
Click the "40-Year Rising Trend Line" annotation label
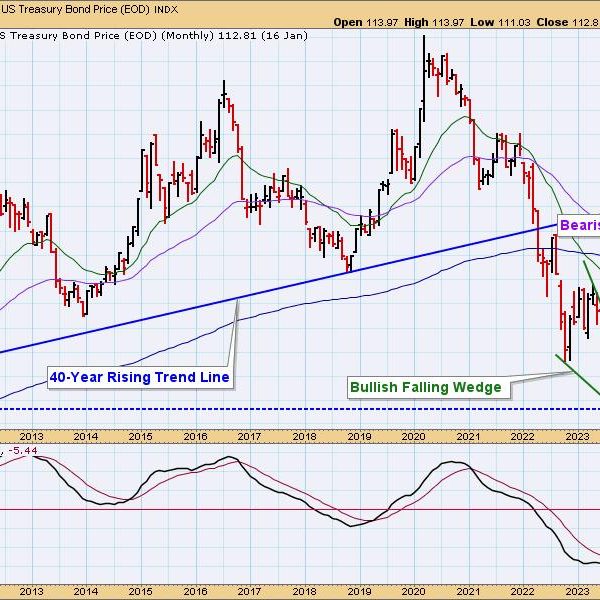pyautogui.click(x=140, y=377)
